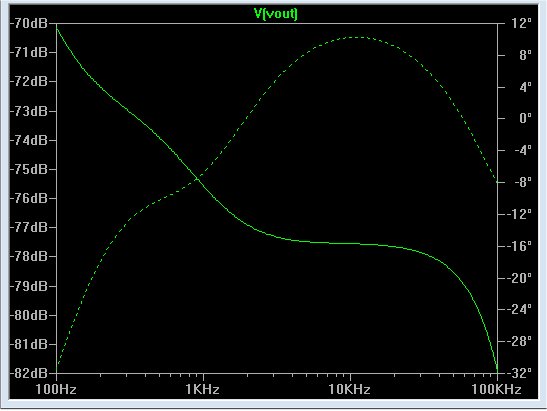Click the V(vout) trace label
The height and width of the screenshot is (411, 547).
pos(276,14)
